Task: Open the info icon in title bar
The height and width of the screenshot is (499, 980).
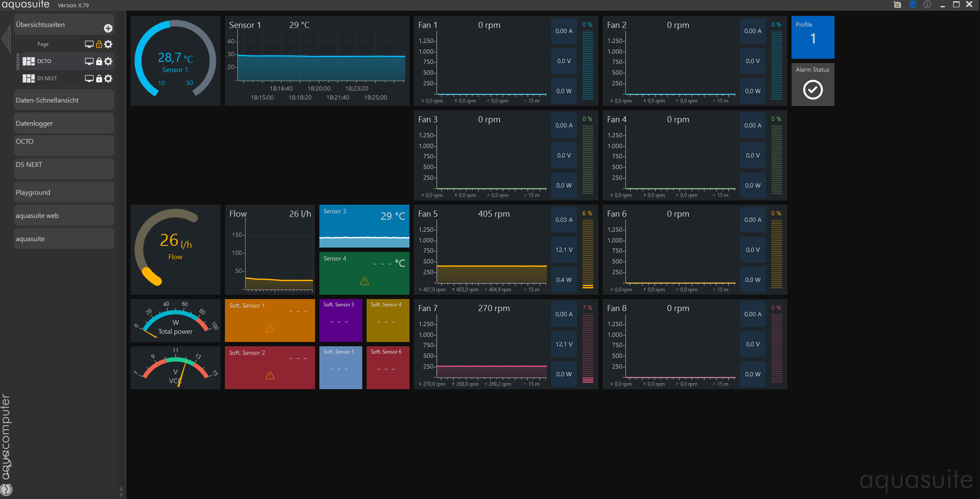Action: [927, 5]
